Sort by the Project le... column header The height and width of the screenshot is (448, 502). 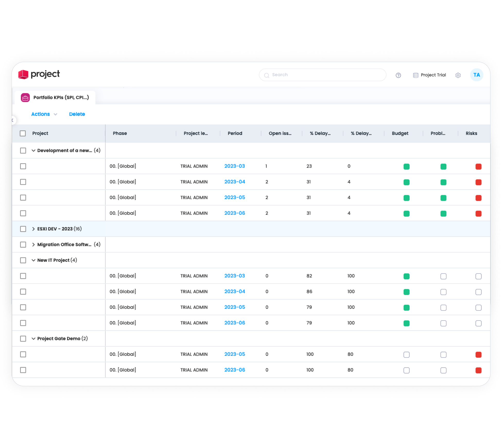click(196, 133)
